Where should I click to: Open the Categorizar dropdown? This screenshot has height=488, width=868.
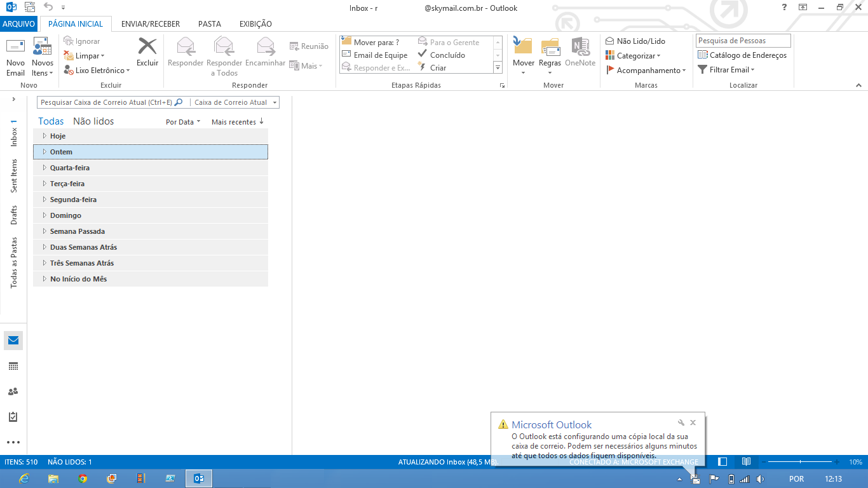coord(633,56)
